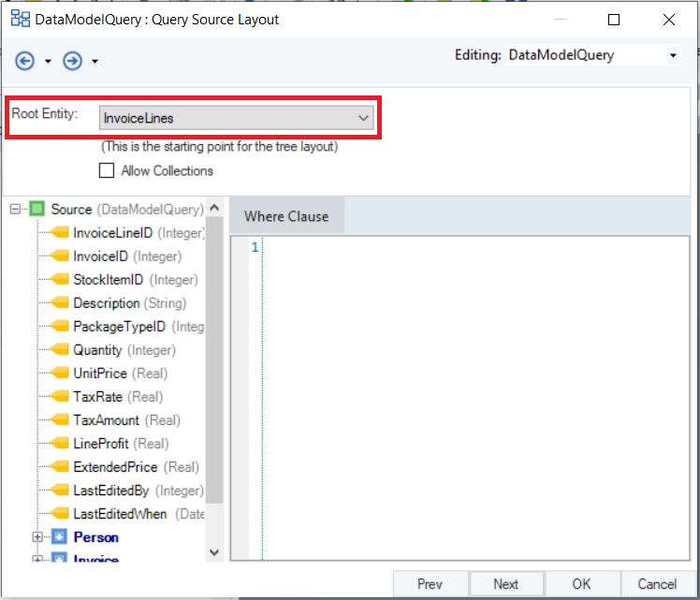
Task: Click the tree scrollbar up arrow
Action: click(214, 208)
